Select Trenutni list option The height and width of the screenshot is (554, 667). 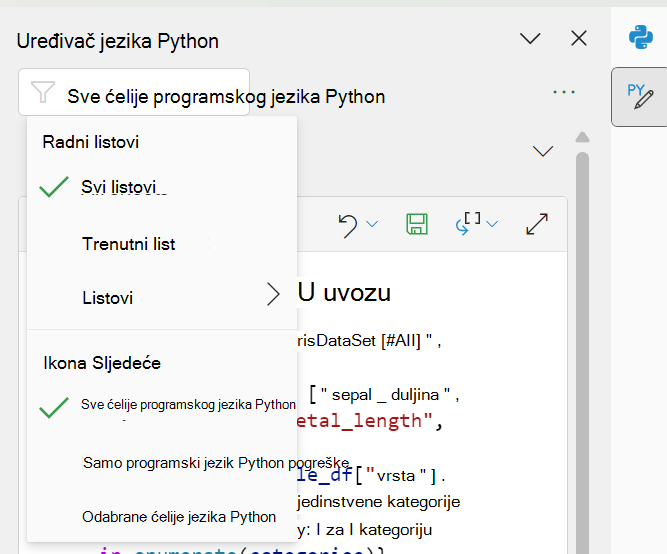pos(162,244)
